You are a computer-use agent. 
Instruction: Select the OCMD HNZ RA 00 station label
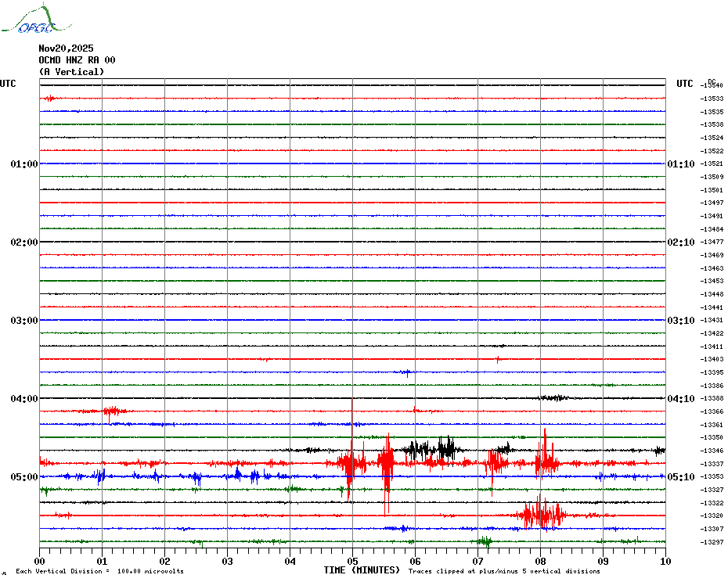point(77,59)
